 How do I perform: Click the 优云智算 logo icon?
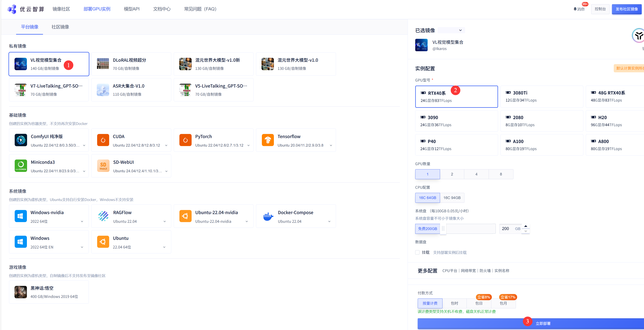[x=12, y=9]
